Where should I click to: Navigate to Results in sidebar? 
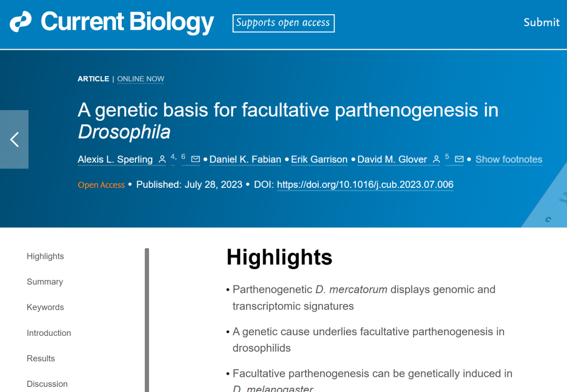click(x=41, y=358)
